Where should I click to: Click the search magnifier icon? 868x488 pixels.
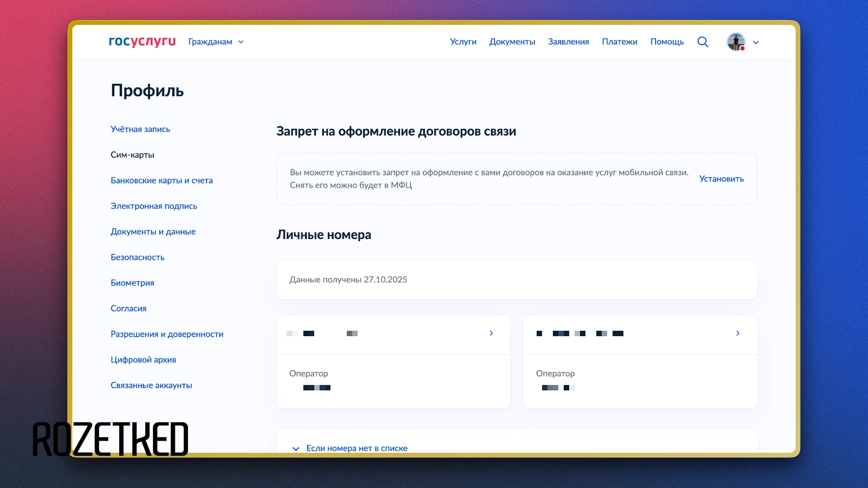pyautogui.click(x=703, y=42)
